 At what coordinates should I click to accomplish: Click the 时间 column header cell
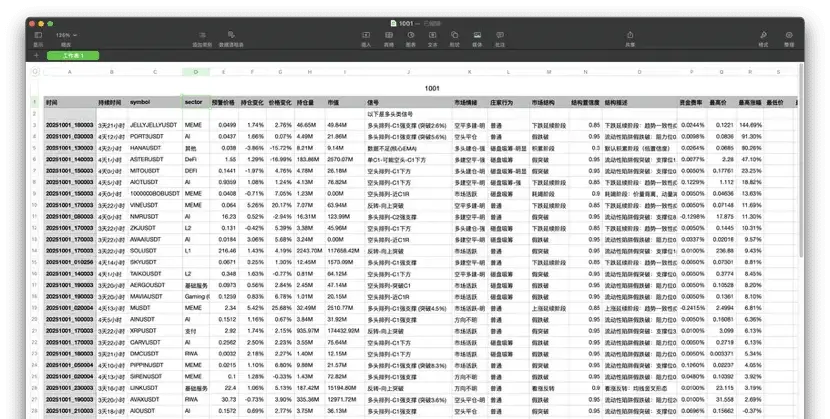(x=70, y=102)
